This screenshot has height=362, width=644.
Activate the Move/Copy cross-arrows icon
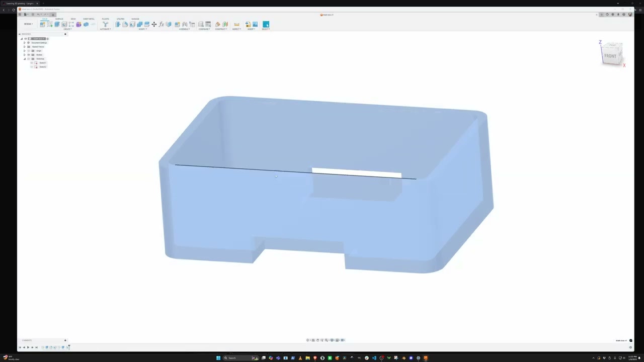[154, 24]
